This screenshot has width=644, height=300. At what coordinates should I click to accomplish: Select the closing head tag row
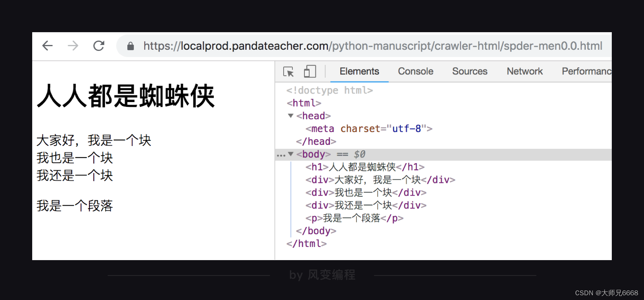(x=316, y=142)
